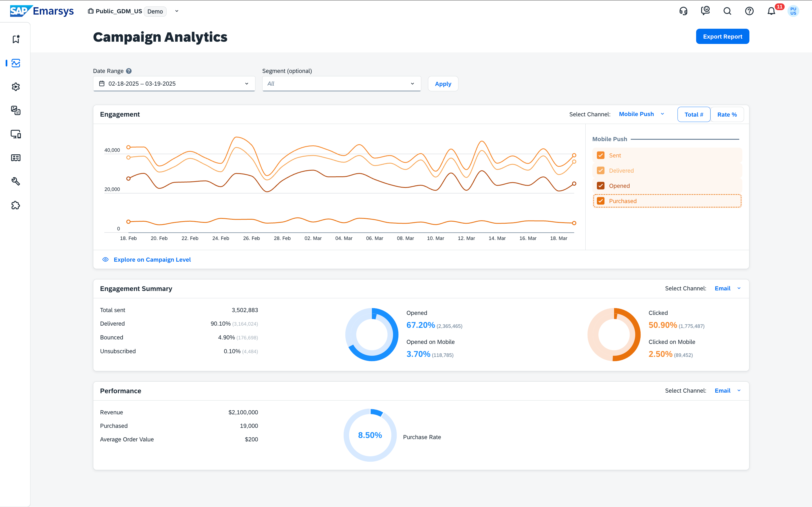Screen dimensions: 812x507
Task: Toggle the Opened series checkbox
Action: tap(601, 186)
